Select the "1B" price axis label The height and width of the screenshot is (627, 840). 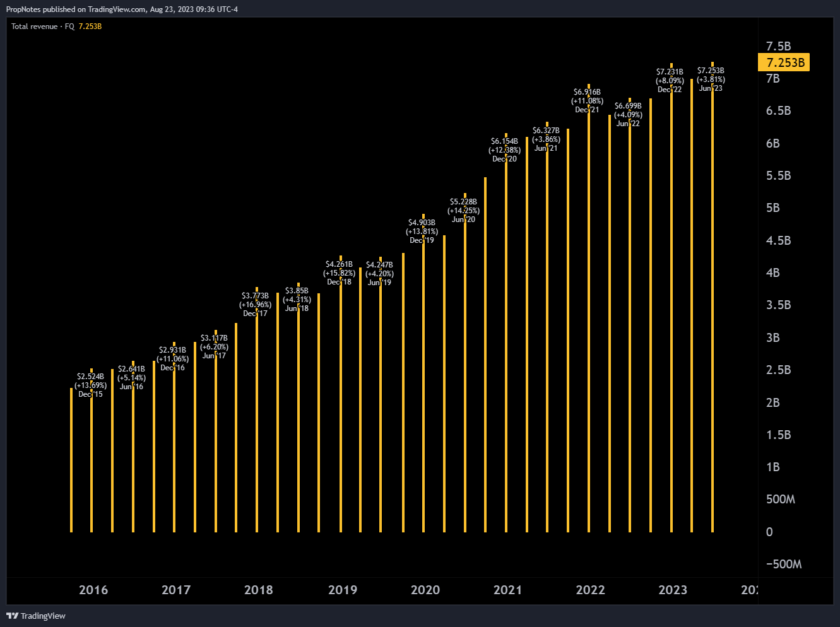click(773, 467)
